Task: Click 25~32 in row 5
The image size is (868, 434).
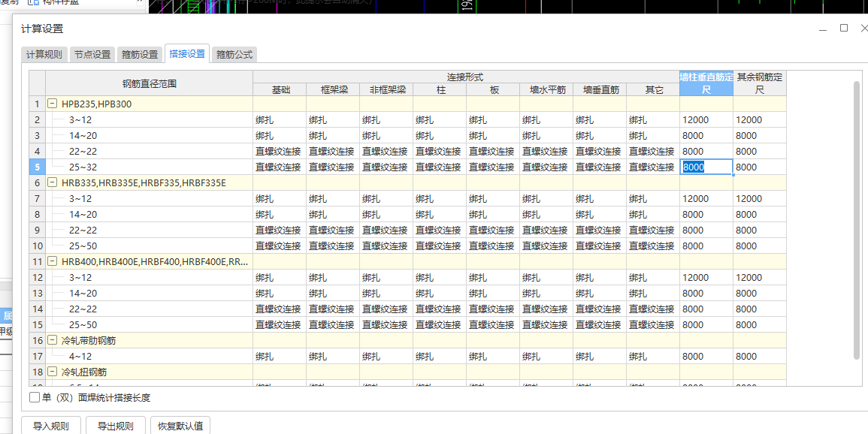Action: point(83,167)
